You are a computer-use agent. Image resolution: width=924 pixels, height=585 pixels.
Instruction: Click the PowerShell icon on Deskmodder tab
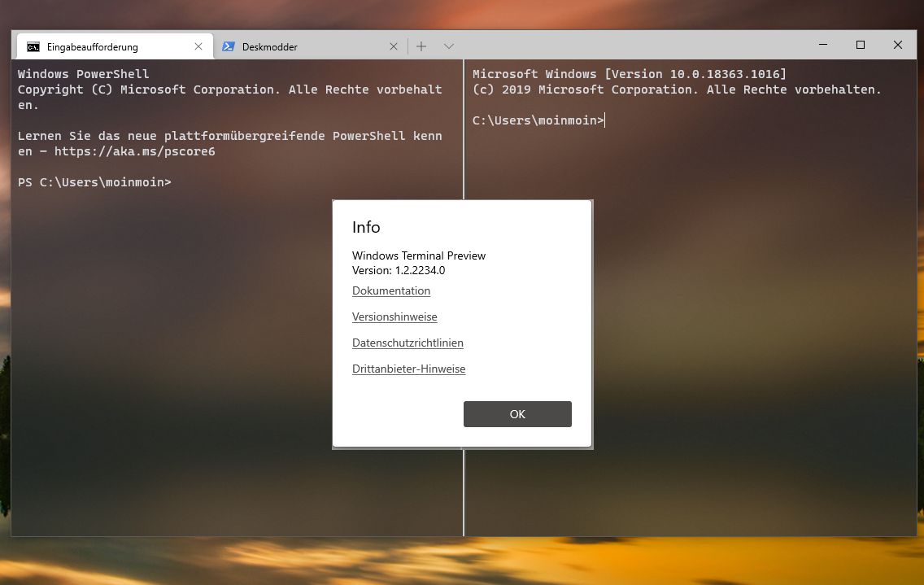point(229,46)
